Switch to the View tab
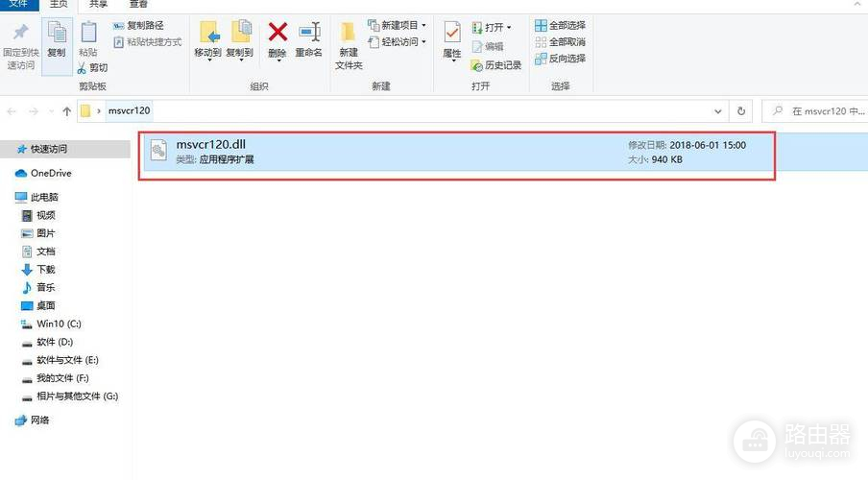Image resolution: width=868 pixels, height=480 pixels. pos(138,5)
